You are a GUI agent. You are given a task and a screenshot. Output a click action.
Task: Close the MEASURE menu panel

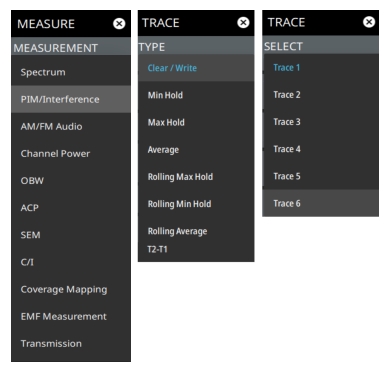119,24
